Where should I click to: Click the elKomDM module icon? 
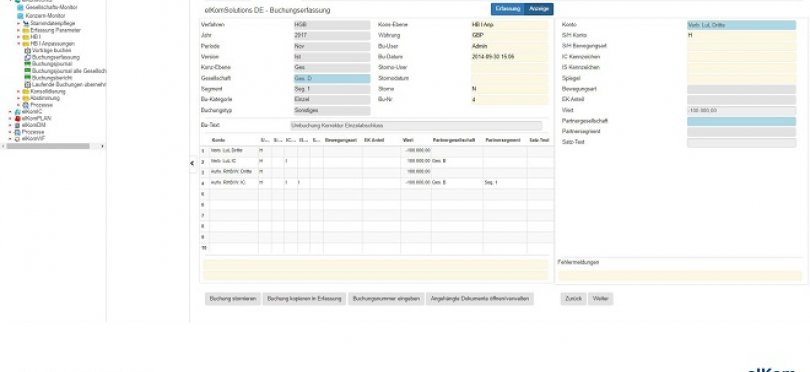coord(18,125)
